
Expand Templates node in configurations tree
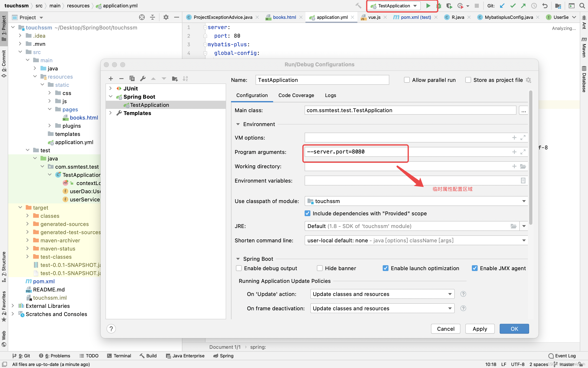(x=111, y=113)
